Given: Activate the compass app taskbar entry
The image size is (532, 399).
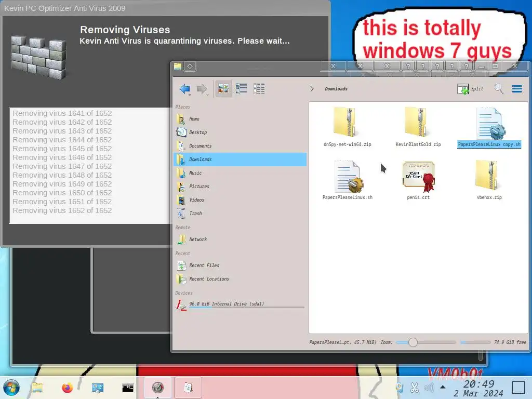Looking at the screenshot, I should click(x=158, y=388).
